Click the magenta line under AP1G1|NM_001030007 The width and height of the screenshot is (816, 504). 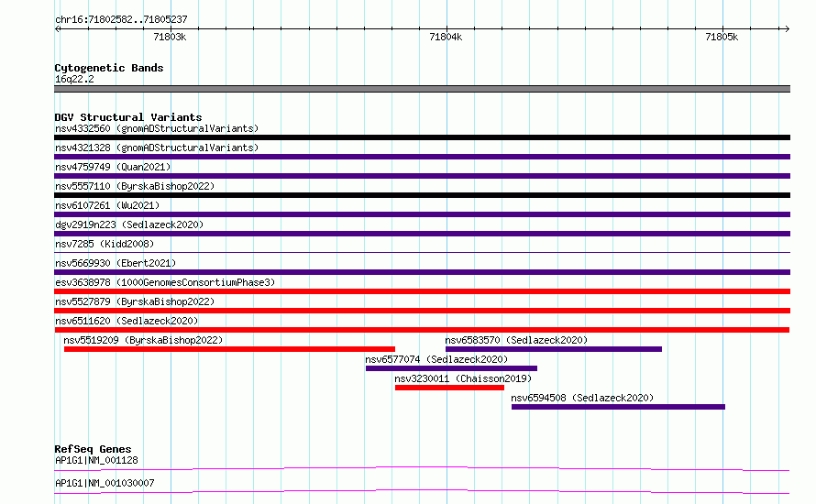[422, 491]
